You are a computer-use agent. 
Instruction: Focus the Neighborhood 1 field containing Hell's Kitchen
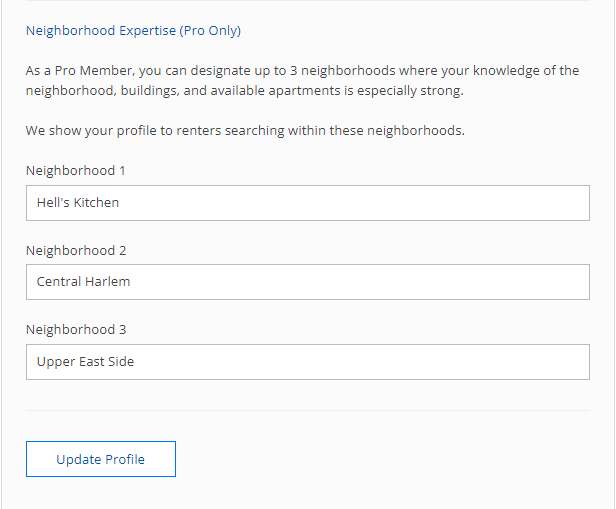pos(308,203)
